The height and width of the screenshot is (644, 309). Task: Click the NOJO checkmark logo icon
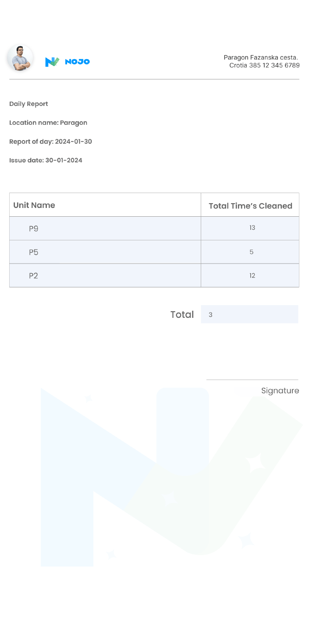click(x=52, y=62)
